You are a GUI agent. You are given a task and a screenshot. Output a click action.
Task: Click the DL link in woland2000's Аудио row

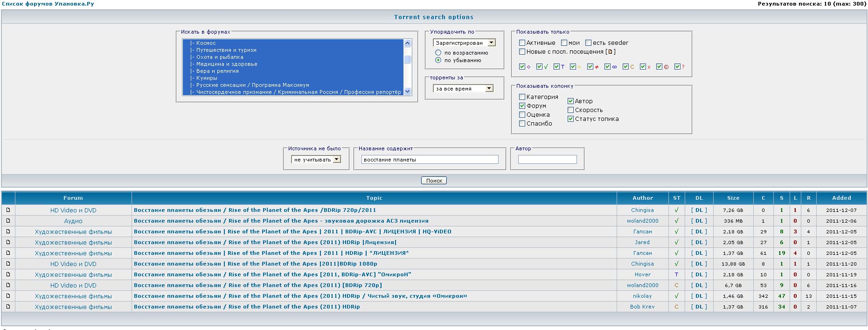pyautogui.click(x=699, y=221)
